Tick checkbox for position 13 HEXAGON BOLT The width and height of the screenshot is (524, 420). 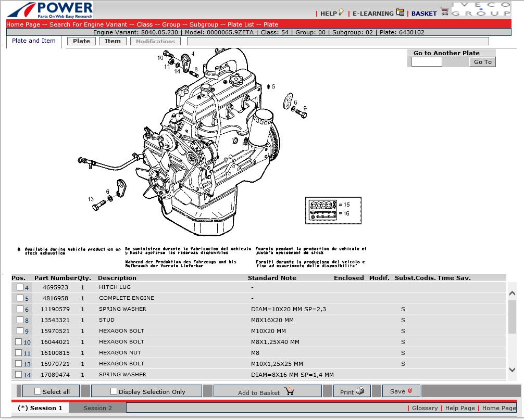pos(18,363)
